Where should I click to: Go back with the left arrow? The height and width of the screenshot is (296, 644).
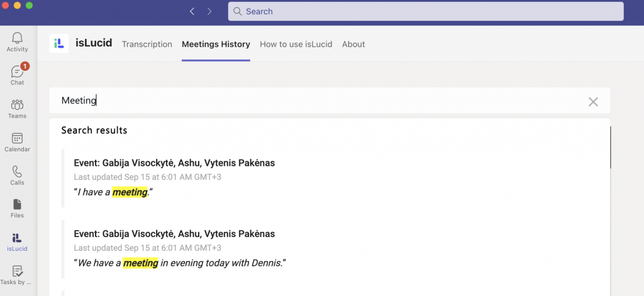coord(192,11)
